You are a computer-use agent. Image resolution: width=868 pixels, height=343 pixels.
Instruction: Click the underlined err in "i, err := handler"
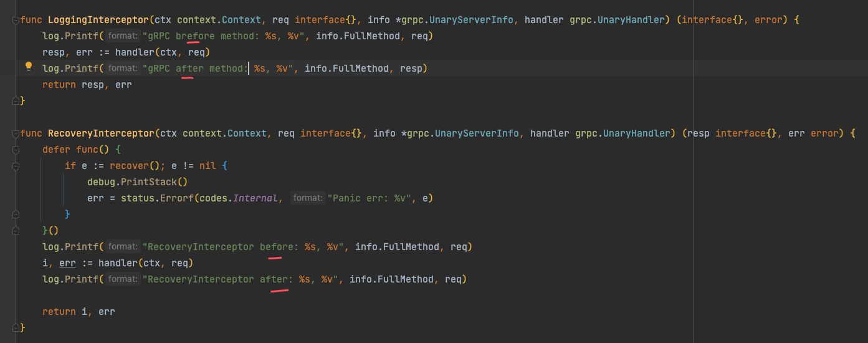(x=67, y=263)
